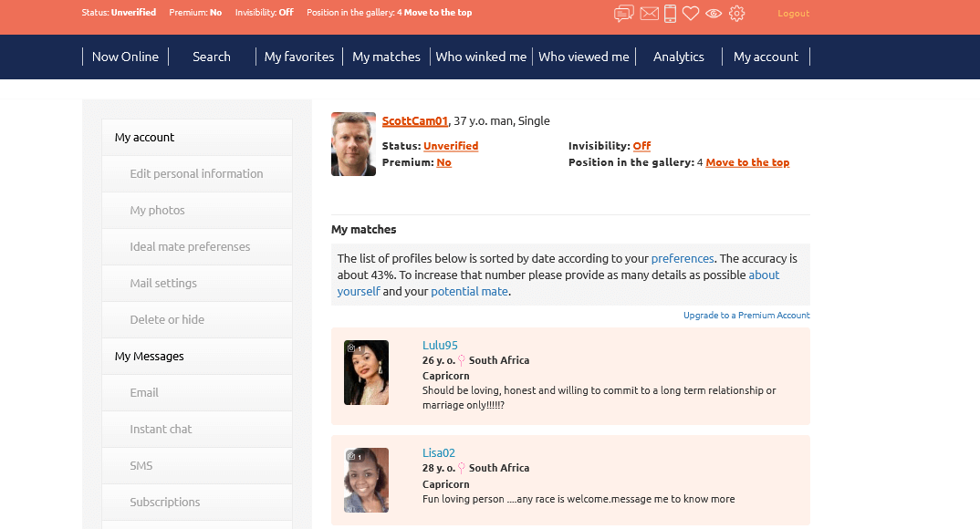Image resolution: width=980 pixels, height=529 pixels.
Task: Click Lulu95's 'Should be loving, honest' description
Action: [x=599, y=398]
